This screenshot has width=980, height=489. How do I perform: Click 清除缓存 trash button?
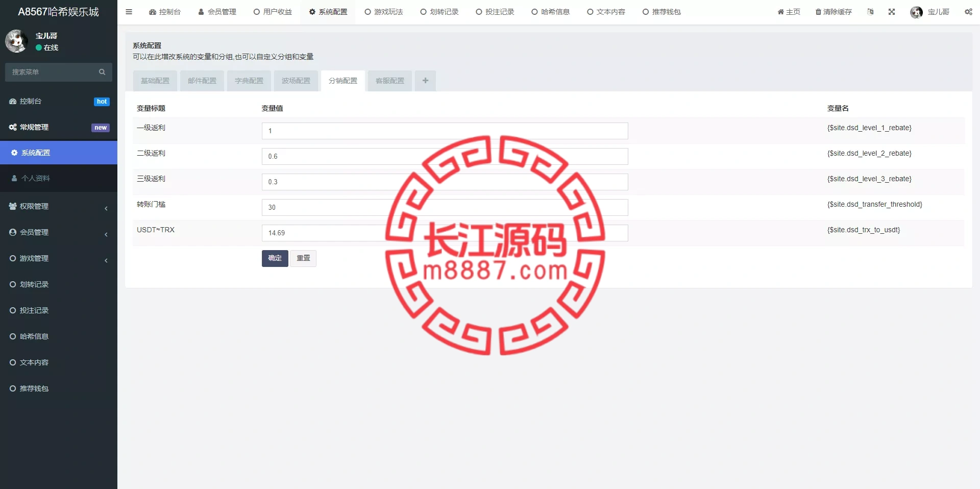click(834, 12)
